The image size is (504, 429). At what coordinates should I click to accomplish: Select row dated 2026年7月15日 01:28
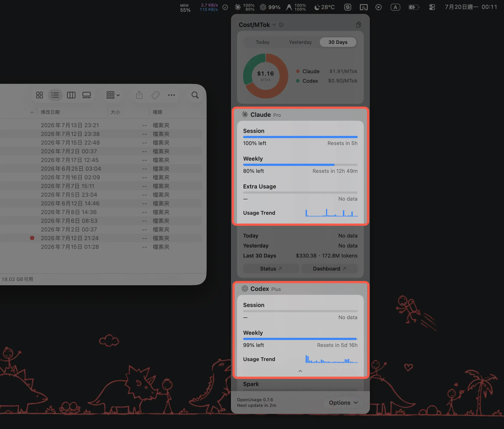click(x=101, y=247)
